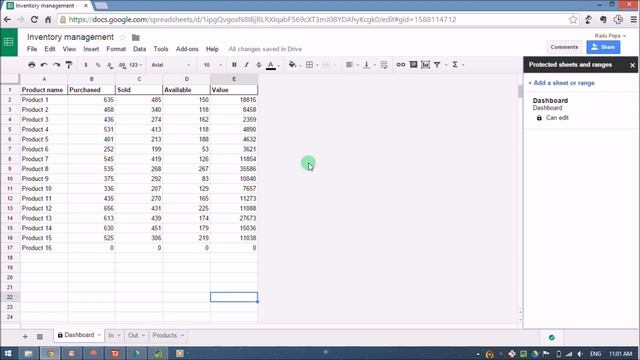Open the Dashboard tab dropdown arrow
This screenshot has width=640, height=360.
click(x=99, y=335)
